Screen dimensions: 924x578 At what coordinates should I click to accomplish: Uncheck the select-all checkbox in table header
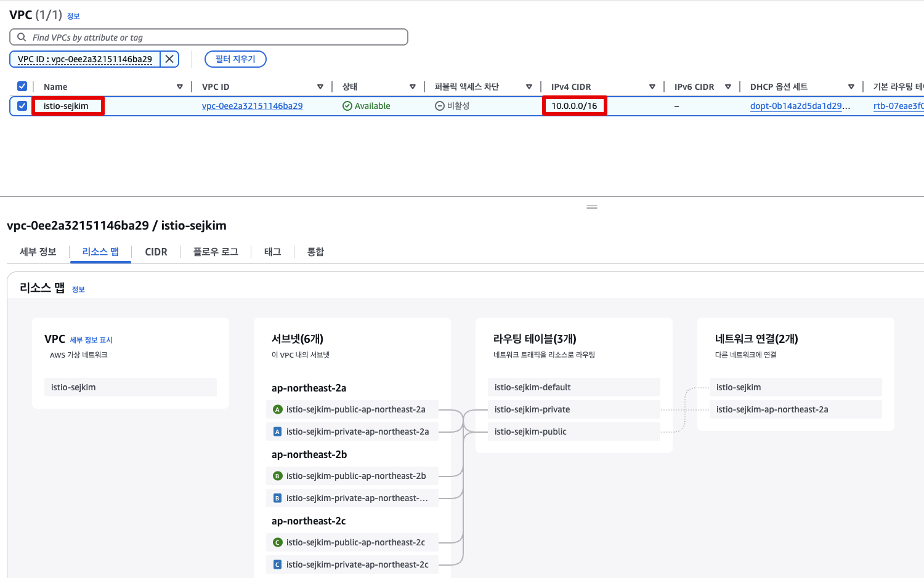pyautogui.click(x=22, y=86)
